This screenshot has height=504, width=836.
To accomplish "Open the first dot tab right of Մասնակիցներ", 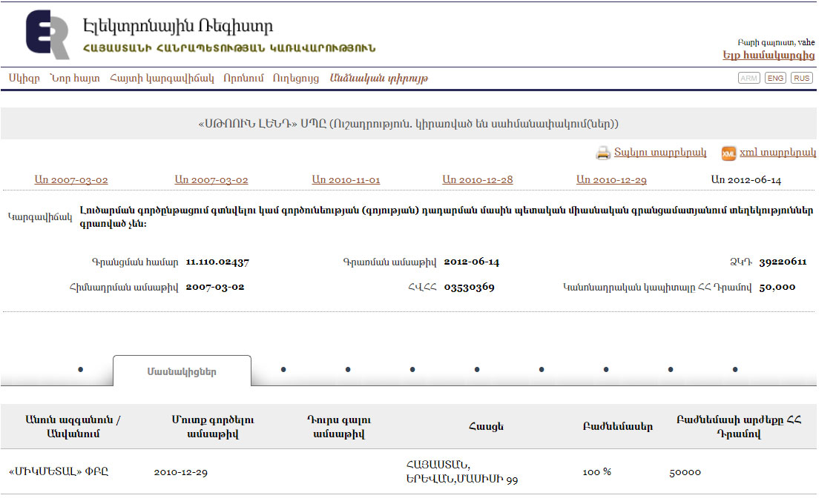I will pyautogui.click(x=283, y=369).
